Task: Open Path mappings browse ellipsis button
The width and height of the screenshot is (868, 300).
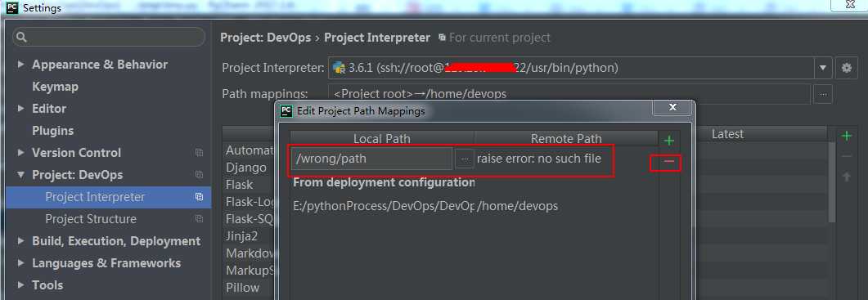Action: 823,94
